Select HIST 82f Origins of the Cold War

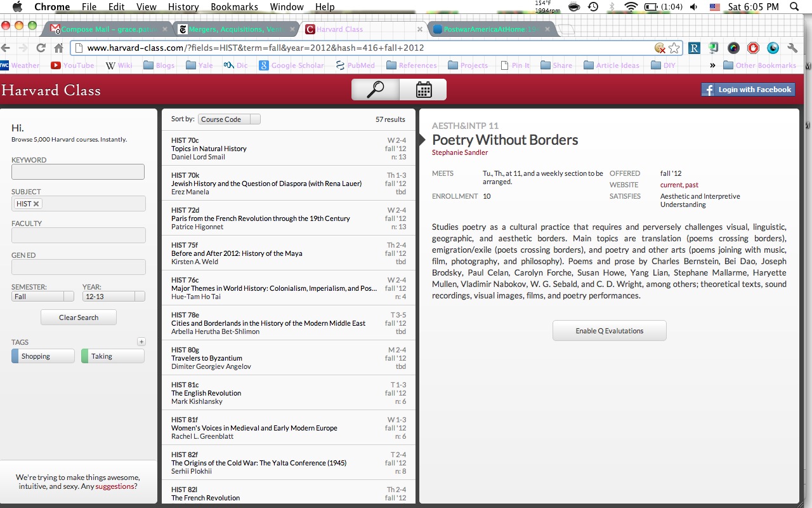click(x=289, y=463)
